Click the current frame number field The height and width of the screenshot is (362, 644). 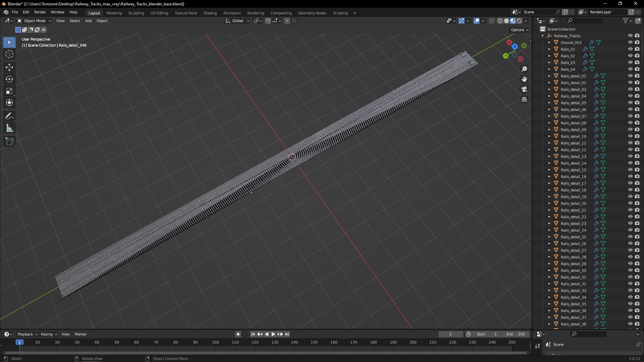[x=450, y=334]
